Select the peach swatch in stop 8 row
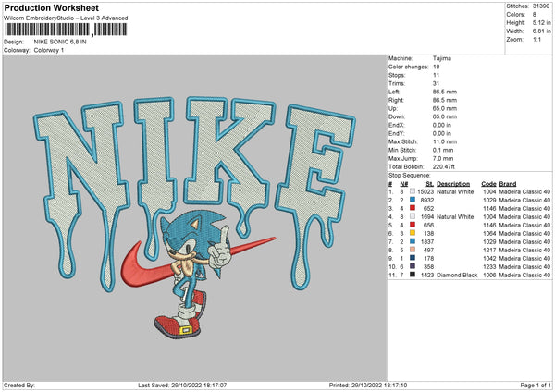 point(413,250)
